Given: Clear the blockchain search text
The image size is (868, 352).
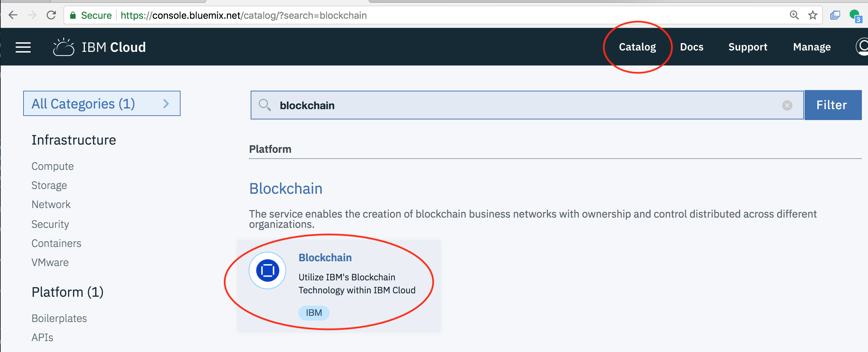Looking at the screenshot, I should point(787,105).
